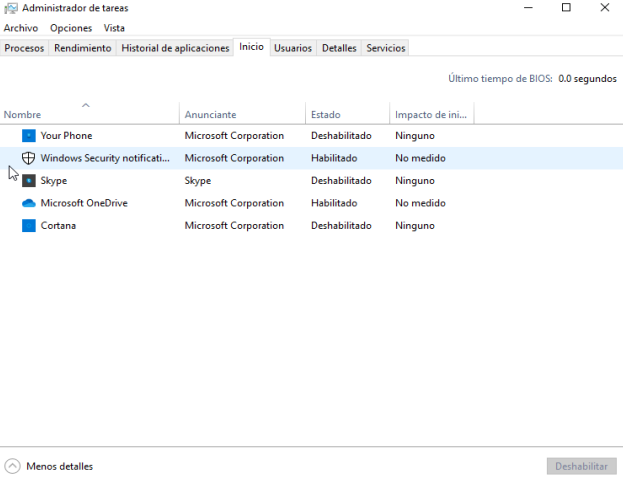Click the Cortana app icon
The image size is (623, 482).
point(29,226)
